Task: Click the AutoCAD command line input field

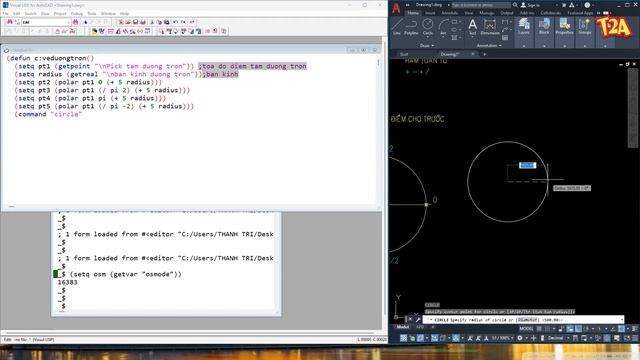Action: pos(522,320)
